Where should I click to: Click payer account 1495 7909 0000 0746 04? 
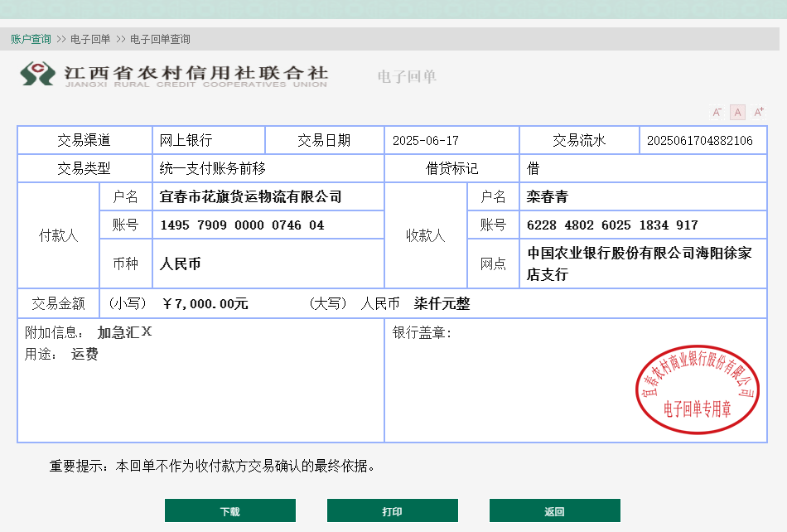[242, 225]
